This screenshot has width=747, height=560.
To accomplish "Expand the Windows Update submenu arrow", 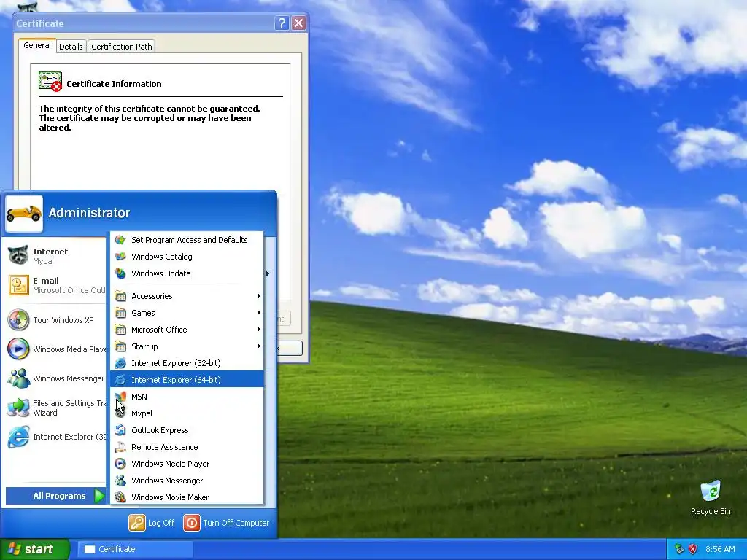I will coord(268,274).
